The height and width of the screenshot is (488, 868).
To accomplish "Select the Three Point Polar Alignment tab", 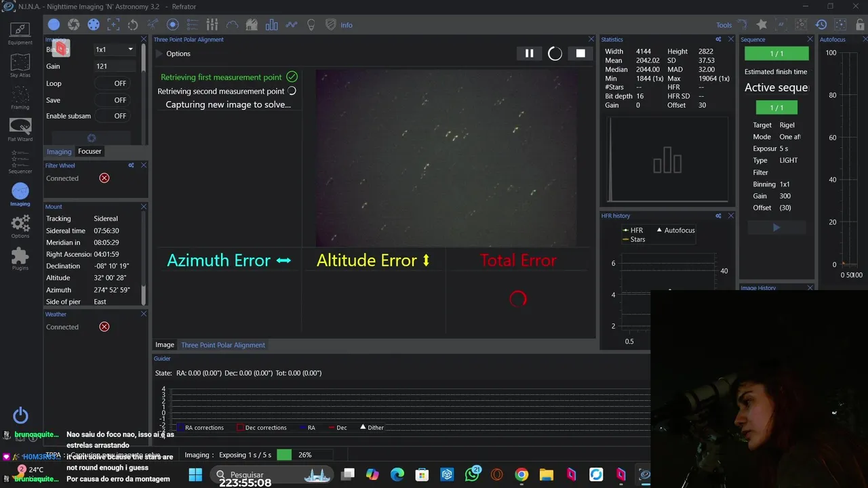I will pos(223,345).
